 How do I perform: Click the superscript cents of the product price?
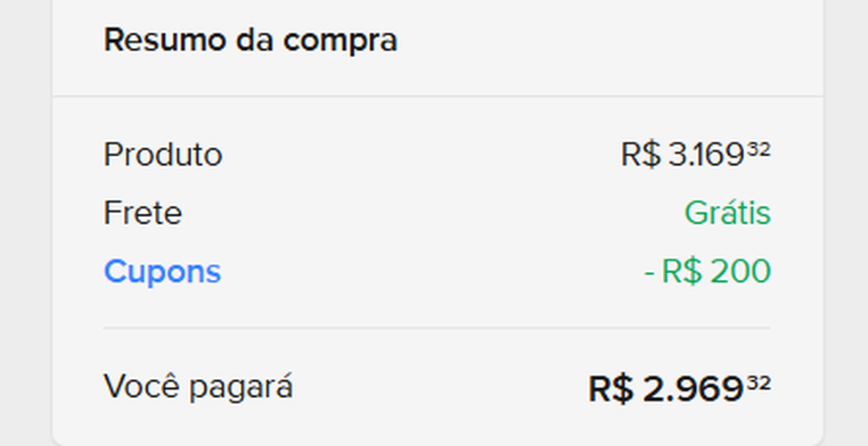click(758, 149)
